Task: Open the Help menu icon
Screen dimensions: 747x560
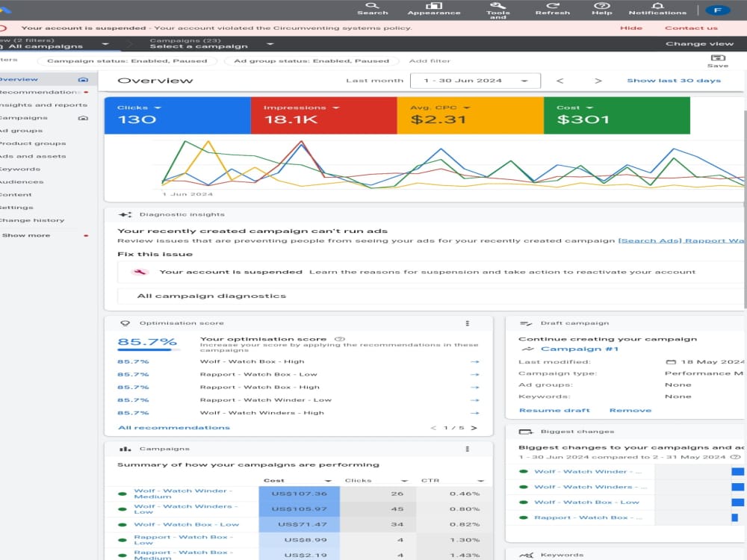Action: [x=601, y=8]
